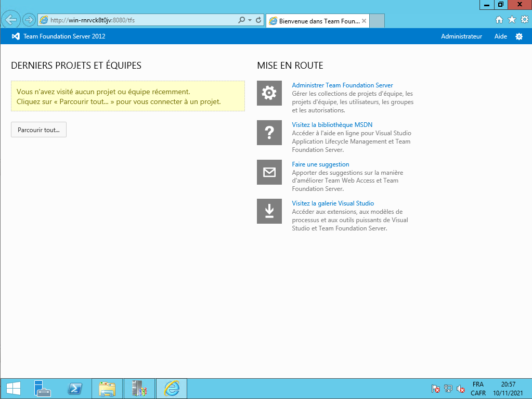Open the browser Favorites star icon

512,20
